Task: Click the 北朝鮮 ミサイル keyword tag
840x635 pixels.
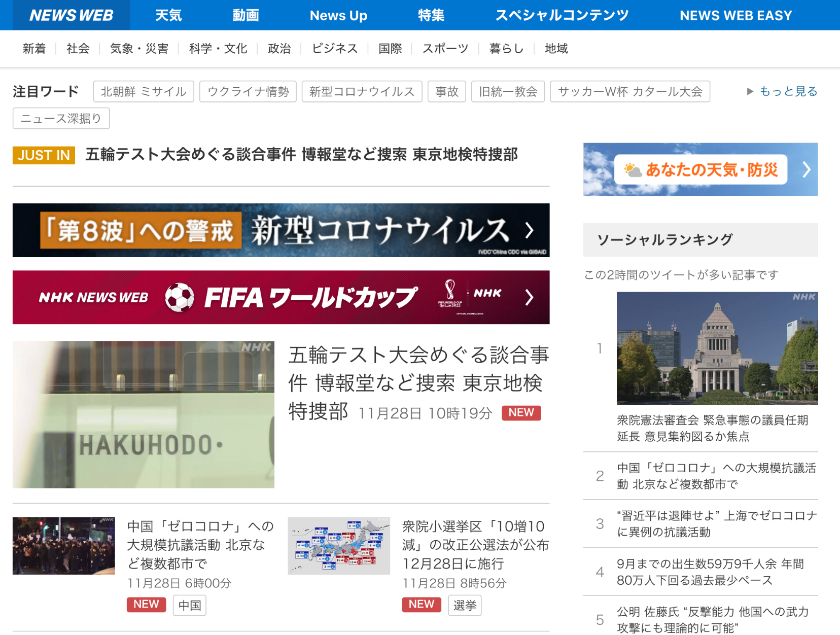Action: point(144,92)
